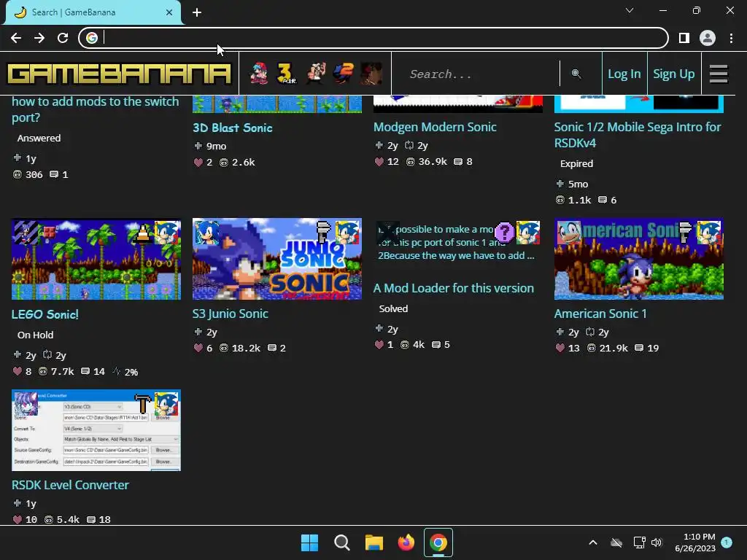Open the fifth dark game icon in header

(x=371, y=74)
